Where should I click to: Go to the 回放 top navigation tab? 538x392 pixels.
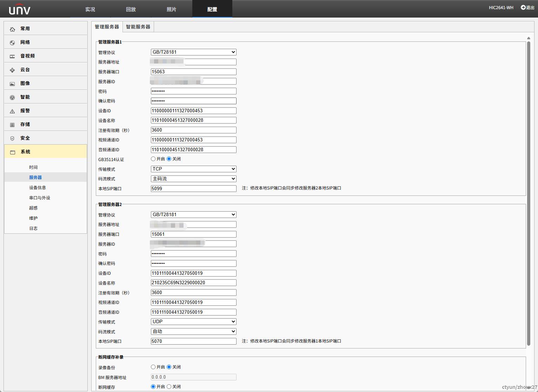coord(131,9)
